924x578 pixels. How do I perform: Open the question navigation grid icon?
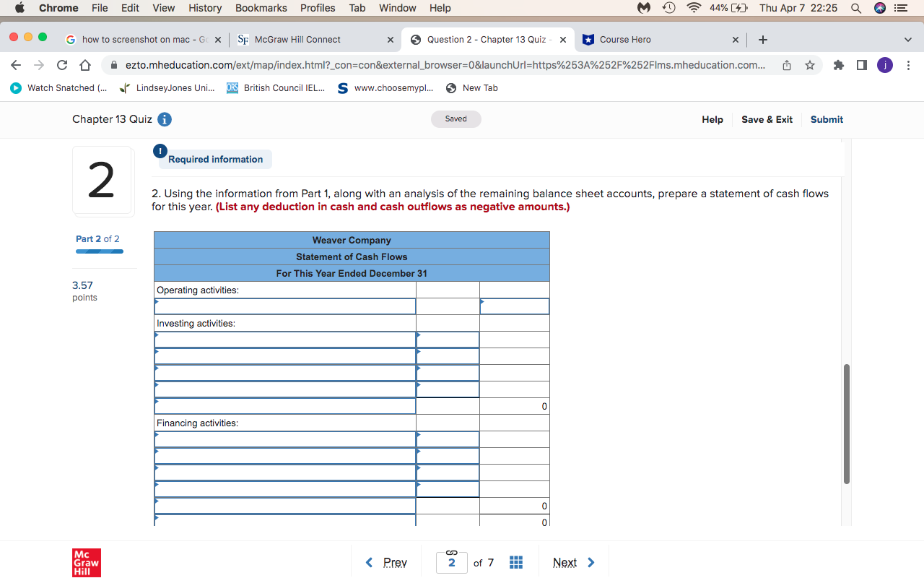click(x=516, y=562)
